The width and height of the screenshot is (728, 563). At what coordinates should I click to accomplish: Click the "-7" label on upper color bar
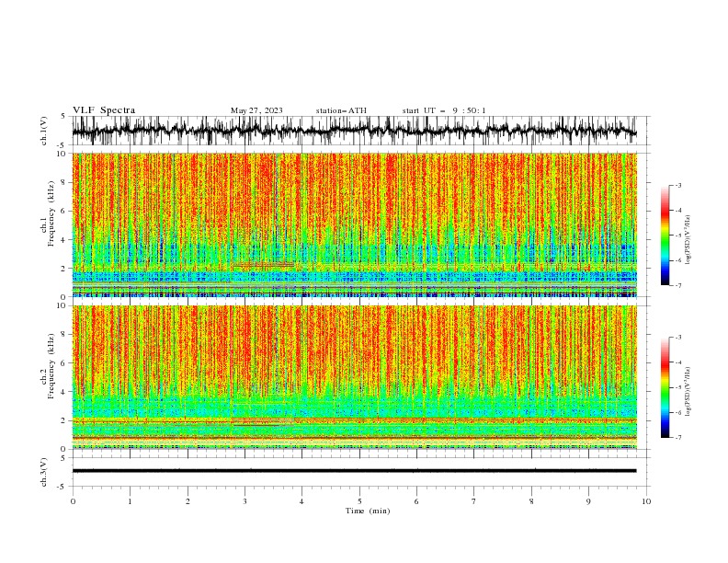coord(678,285)
